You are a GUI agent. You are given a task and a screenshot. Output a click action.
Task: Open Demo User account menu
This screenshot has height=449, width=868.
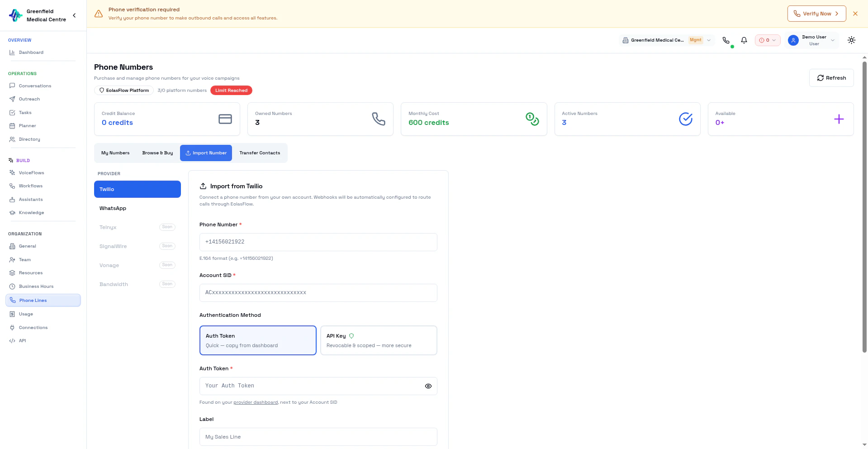(811, 40)
